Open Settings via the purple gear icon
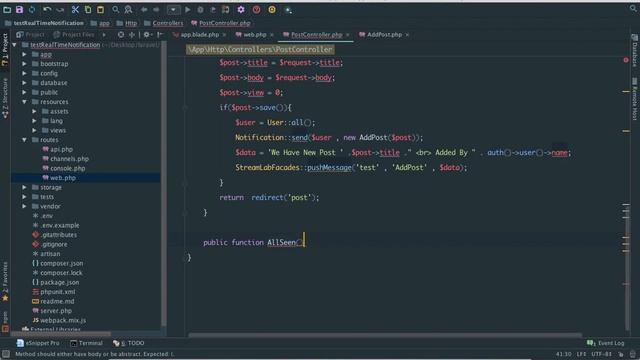Image resolution: width=640 pixels, height=360 pixels. coord(241,9)
